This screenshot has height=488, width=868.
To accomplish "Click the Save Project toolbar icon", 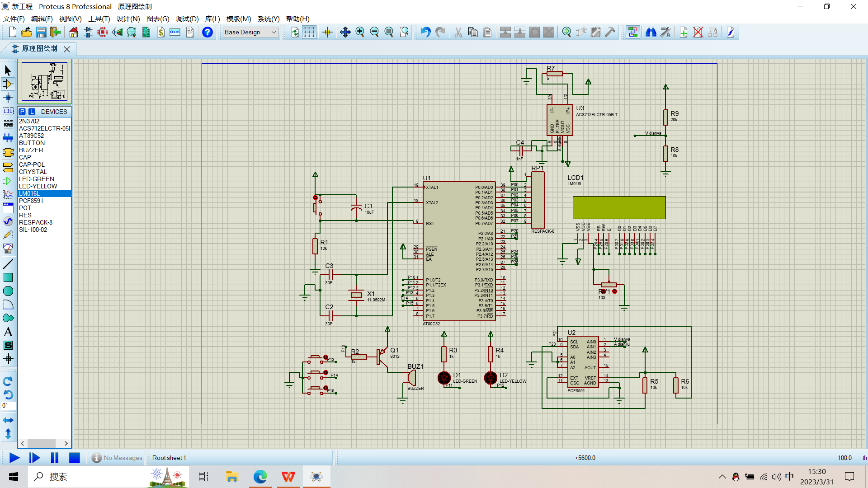I will coord(41,32).
